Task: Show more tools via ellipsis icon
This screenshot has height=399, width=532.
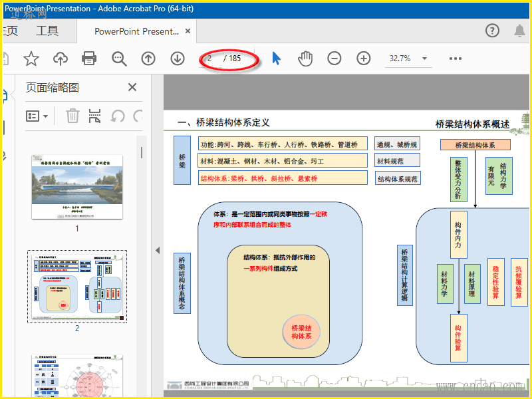Action: [456, 59]
